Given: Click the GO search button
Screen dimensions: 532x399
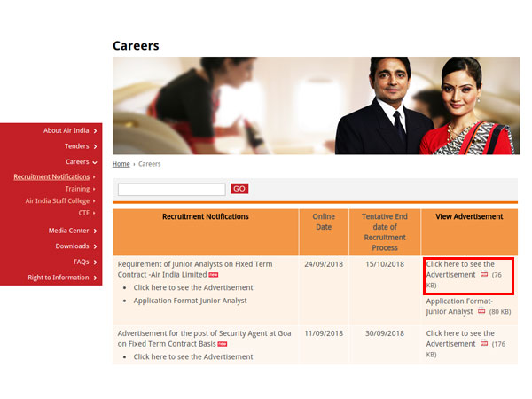Looking at the screenshot, I should (x=239, y=189).
